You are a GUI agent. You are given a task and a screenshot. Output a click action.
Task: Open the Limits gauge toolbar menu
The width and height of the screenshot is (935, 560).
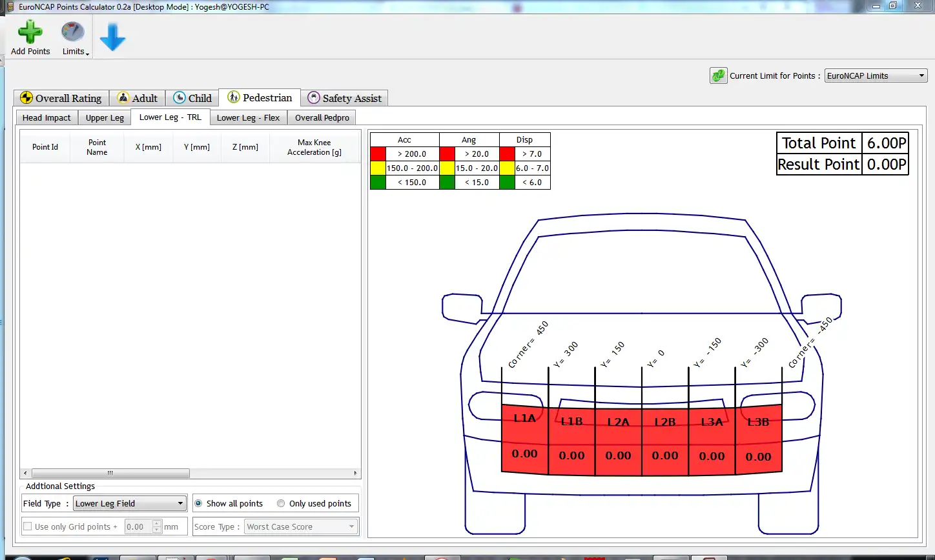tap(73, 39)
